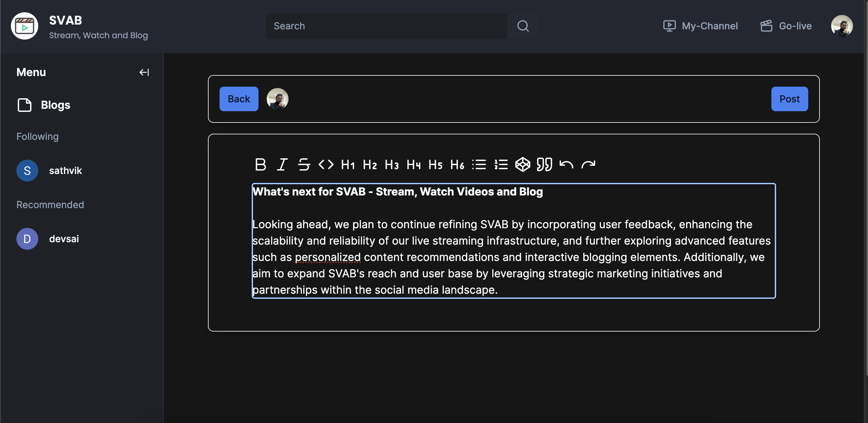This screenshot has height=423, width=868.
Task: Insert numbered ordered list
Action: [x=501, y=165]
